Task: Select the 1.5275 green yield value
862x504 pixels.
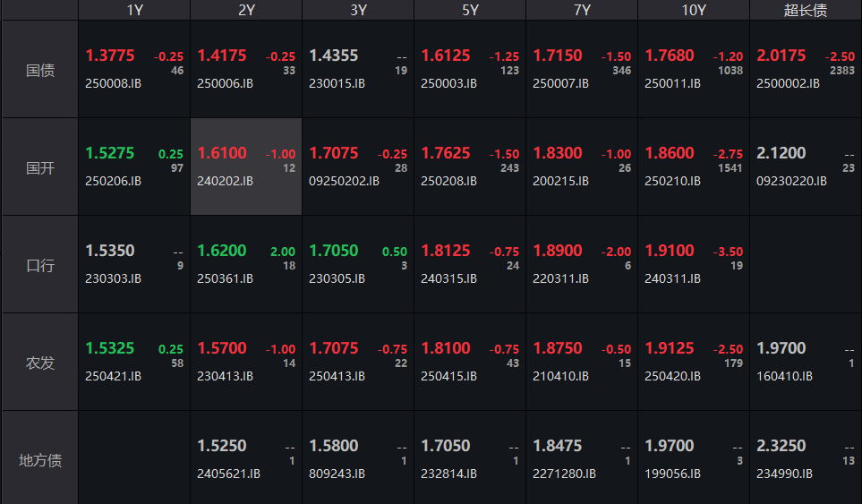Action: coord(110,153)
